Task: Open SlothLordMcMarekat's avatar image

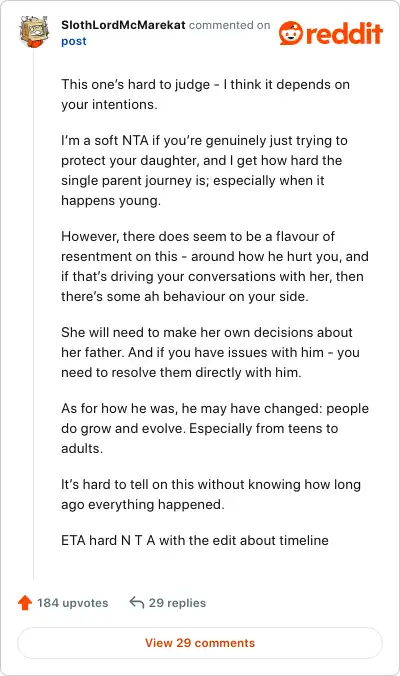Action: coord(34,31)
